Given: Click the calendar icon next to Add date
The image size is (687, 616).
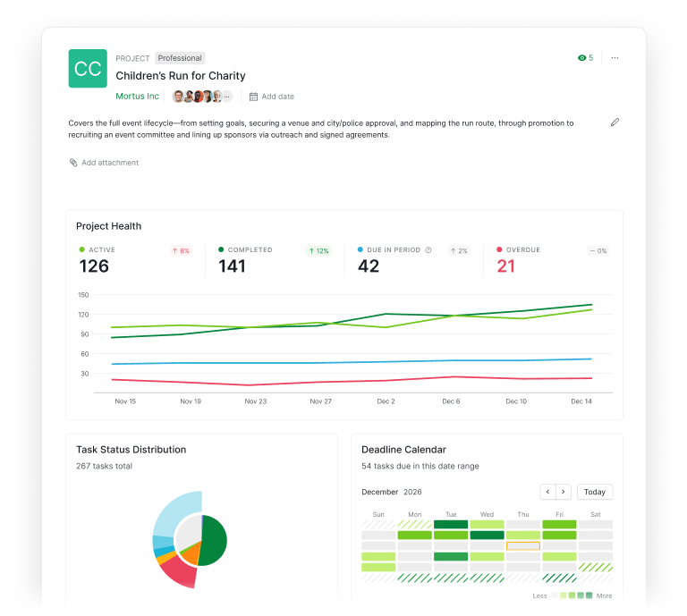Looking at the screenshot, I should pyautogui.click(x=253, y=97).
